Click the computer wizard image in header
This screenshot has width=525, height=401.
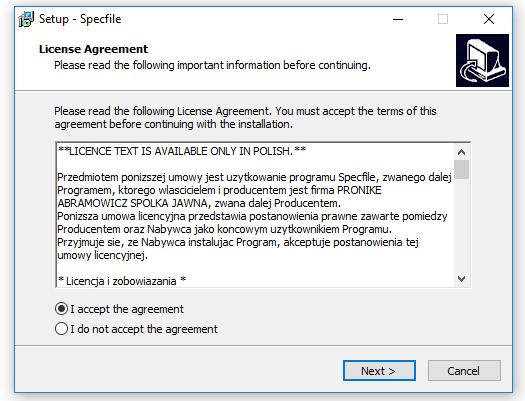coord(482,60)
